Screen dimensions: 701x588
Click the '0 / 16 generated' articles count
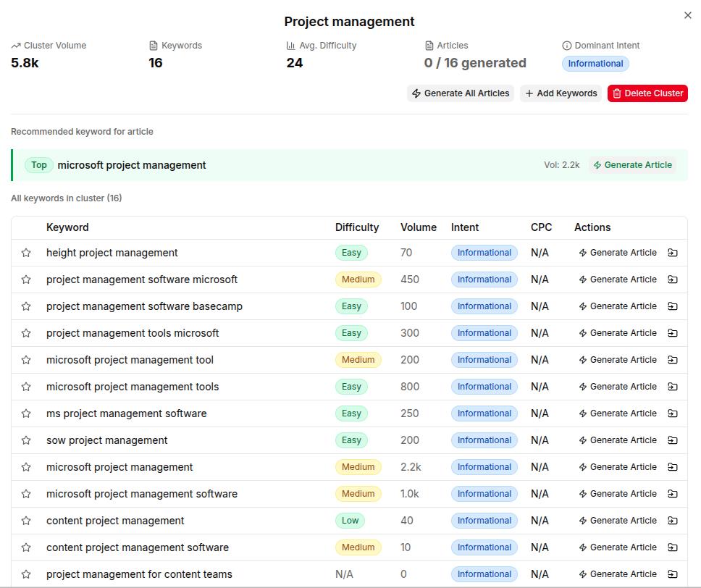click(x=475, y=63)
